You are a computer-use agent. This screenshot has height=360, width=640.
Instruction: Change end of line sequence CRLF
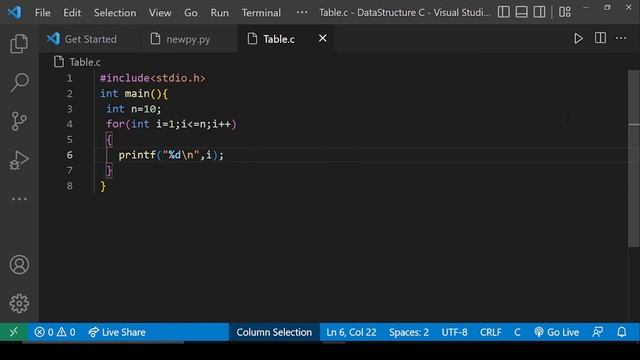point(491,332)
